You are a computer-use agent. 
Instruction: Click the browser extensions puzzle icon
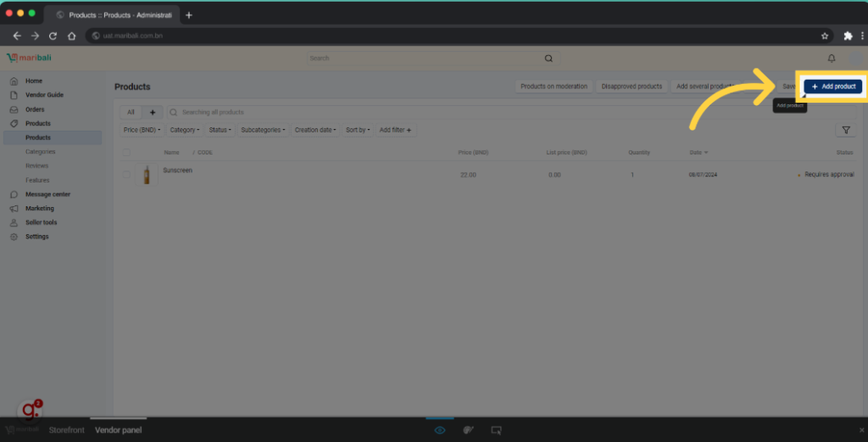(848, 36)
